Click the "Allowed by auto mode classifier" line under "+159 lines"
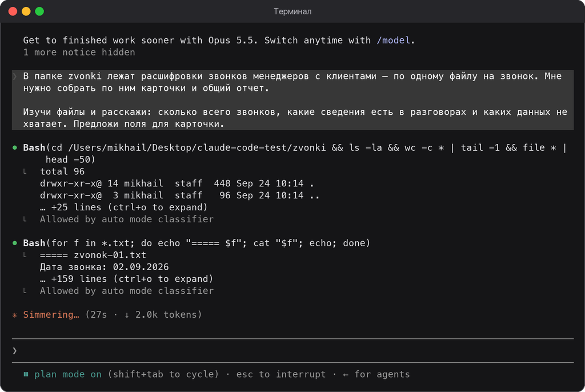 click(x=126, y=291)
